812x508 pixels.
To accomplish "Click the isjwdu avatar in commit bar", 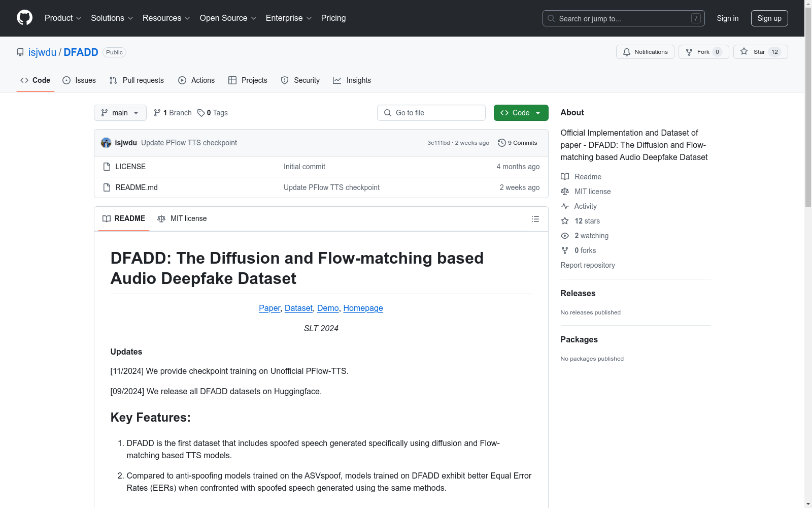I will pos(106,143).
